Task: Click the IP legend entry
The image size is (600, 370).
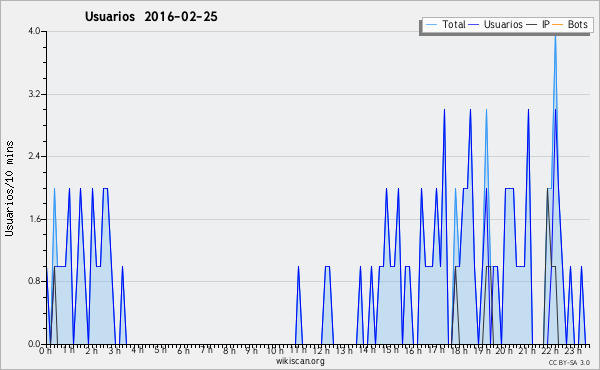Action: pyautogui.click(x=538, y=24)
